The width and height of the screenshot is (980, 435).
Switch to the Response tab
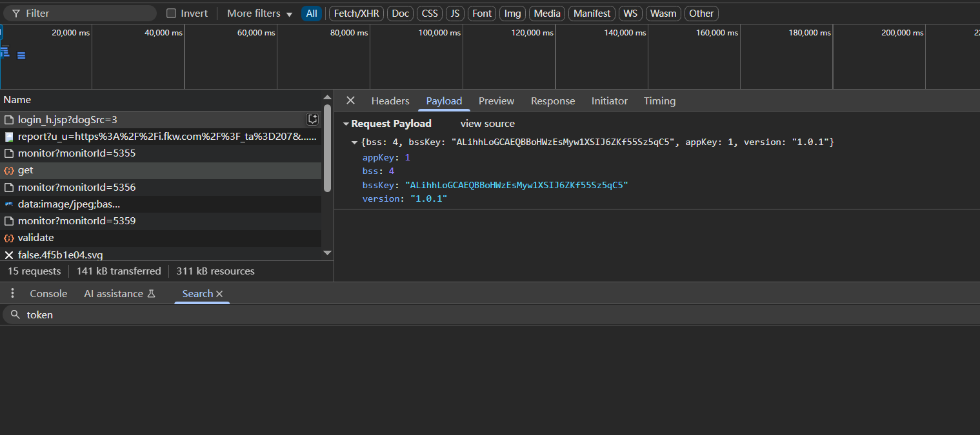coord(552,101)
